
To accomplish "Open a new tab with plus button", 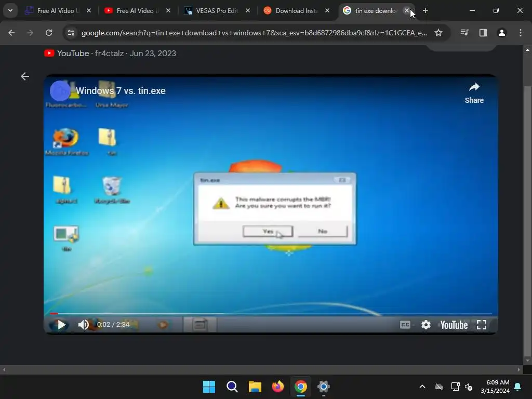I will [x=425, y=10].
